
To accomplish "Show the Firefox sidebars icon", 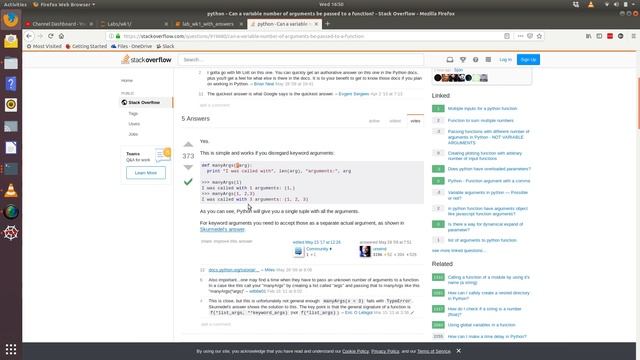I will [x=599, y=36].
